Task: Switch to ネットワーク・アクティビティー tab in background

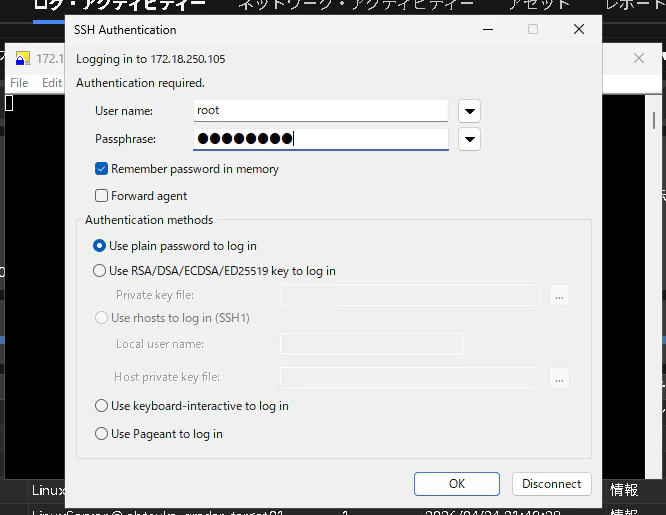Action: click(356, 4)
